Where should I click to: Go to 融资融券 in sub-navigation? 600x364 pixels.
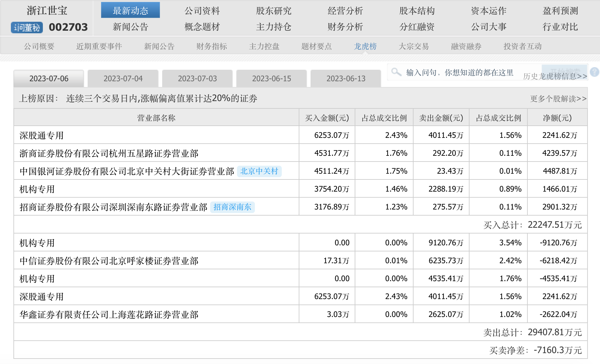click(466, 47)
